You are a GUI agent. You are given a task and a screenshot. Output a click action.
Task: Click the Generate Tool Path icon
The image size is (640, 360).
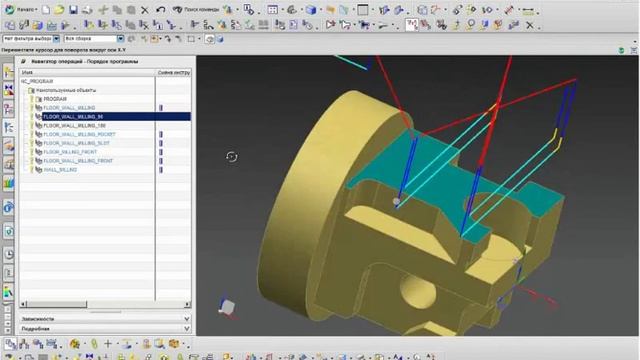pyautogui.click(x=195, y=25)
